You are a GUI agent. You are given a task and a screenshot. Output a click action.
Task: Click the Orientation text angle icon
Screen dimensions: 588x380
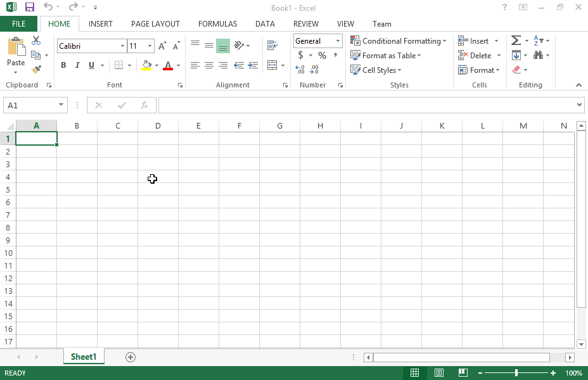click(x=238, y=46)
